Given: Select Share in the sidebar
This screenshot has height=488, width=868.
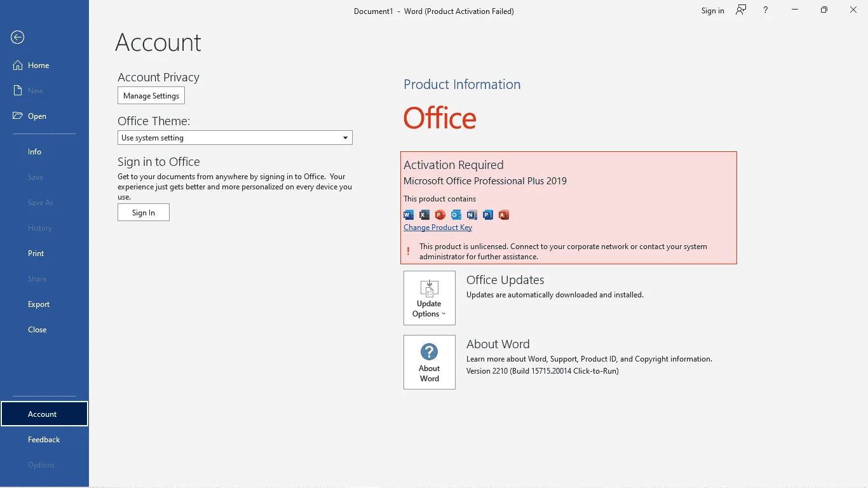Looking at the screenshot, I should tap(44, 279).
